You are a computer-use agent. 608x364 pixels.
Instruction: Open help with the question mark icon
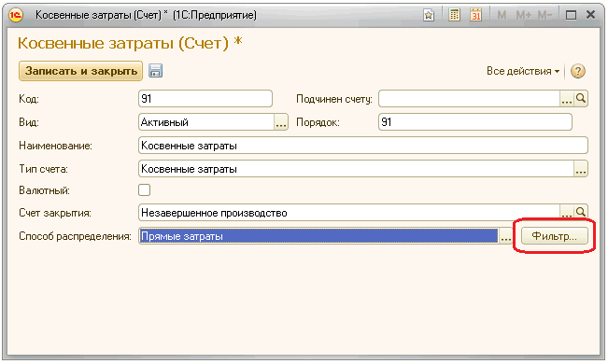pos(578,71)
